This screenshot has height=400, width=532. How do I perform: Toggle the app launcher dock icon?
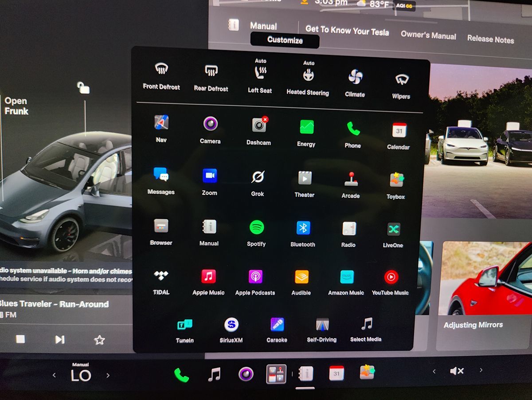click(276, 374)
